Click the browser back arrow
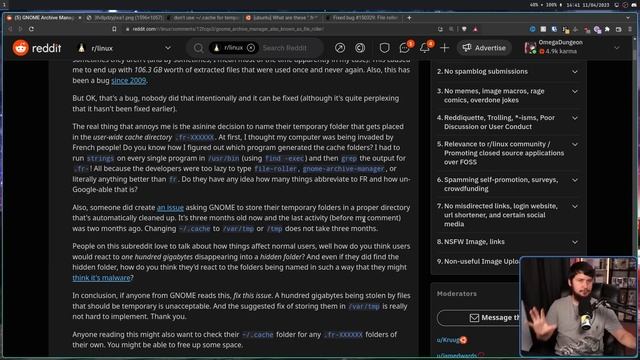This screenshot has width=640, height=360. click(x=11, y=29)
